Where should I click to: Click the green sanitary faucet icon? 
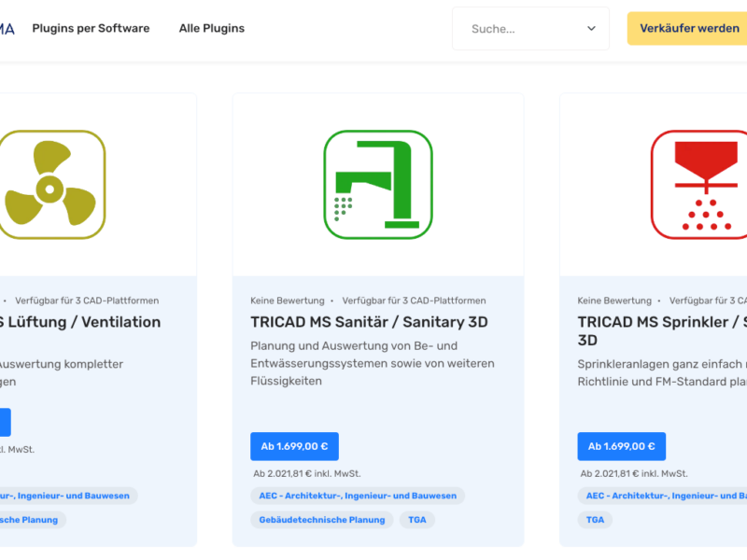pos(378,185)
